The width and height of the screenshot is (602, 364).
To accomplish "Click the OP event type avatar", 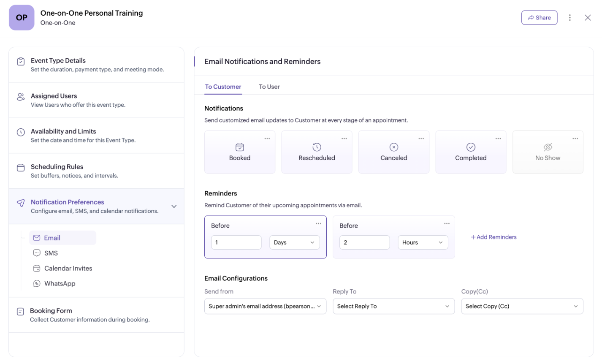I will [22, 18].
